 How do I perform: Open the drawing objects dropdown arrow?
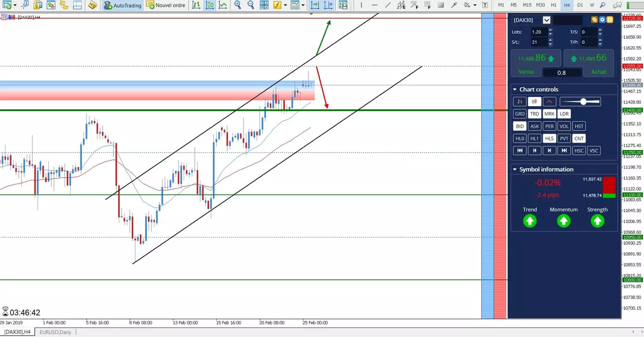[x=475, y=6]
